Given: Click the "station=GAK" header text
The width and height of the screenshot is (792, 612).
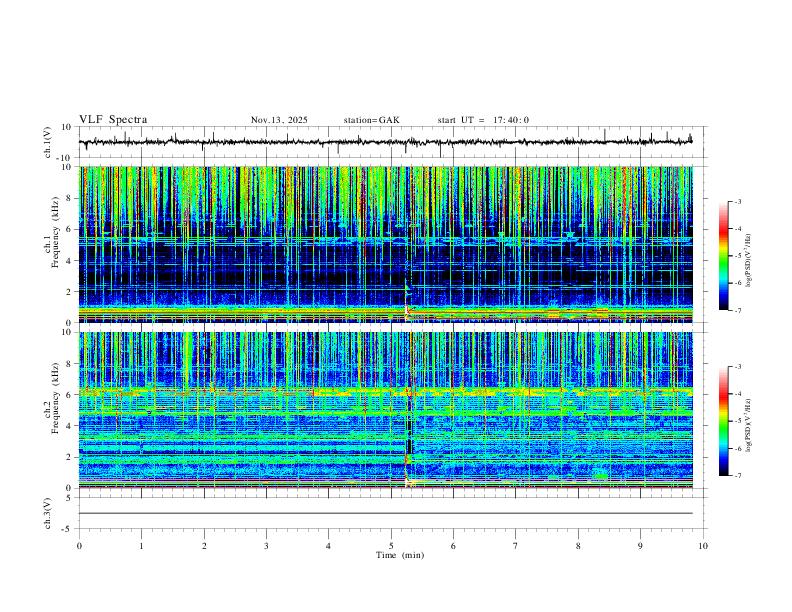Looking at the screenshot, I should coord(371,120).
